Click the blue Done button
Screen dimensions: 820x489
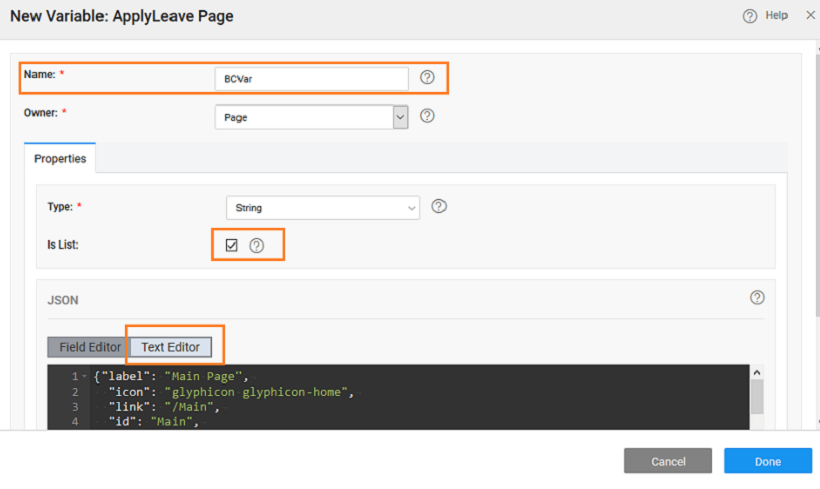click(x=767, y=461)
